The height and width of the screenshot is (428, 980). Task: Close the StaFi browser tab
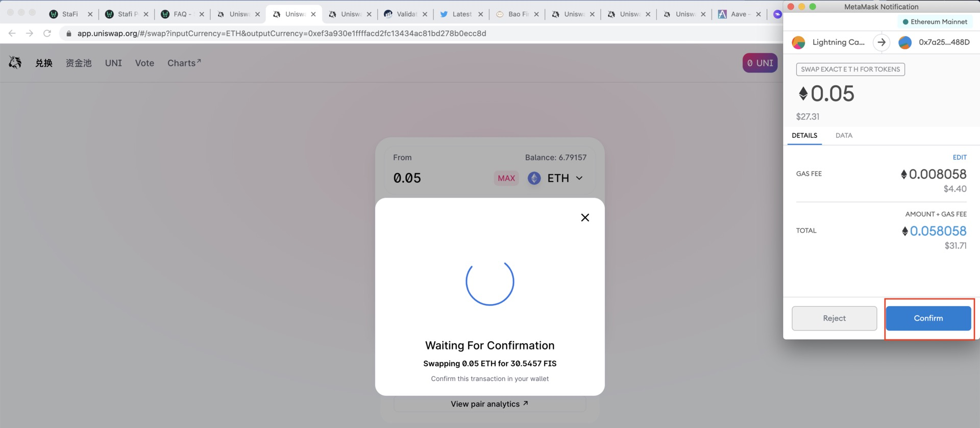click(90, 14)
